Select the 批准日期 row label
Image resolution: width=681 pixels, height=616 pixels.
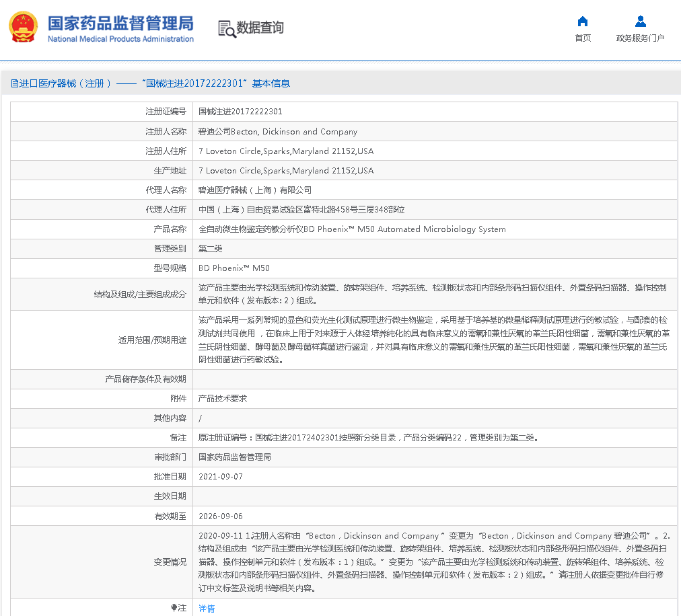point(170,477)
